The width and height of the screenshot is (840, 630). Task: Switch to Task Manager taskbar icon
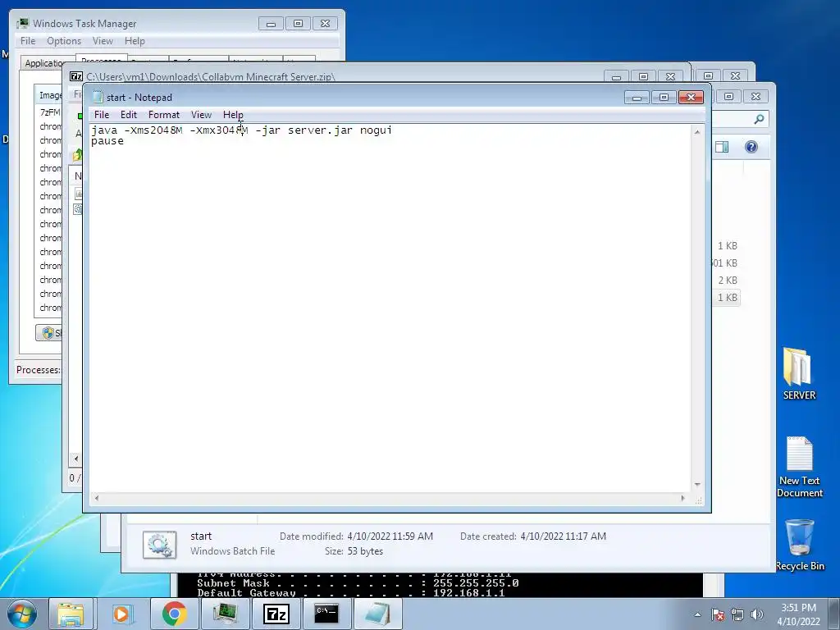[x=225, y=614]
